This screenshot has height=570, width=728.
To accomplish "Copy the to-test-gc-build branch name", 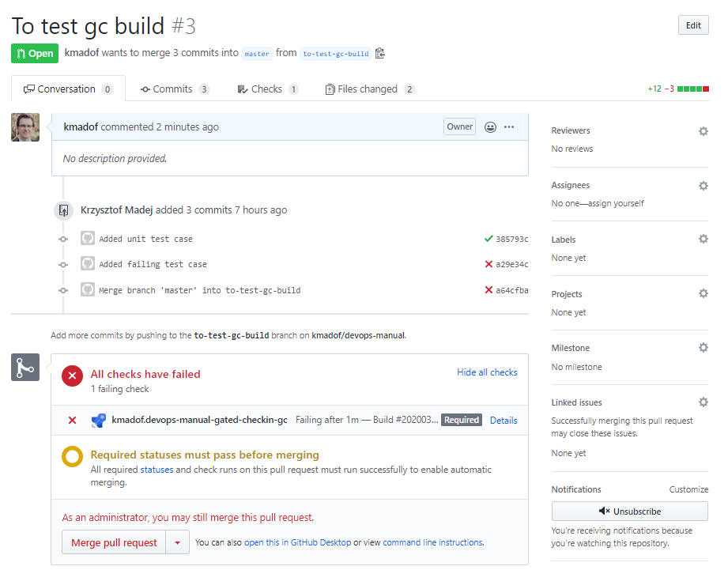I will [380, 54].
